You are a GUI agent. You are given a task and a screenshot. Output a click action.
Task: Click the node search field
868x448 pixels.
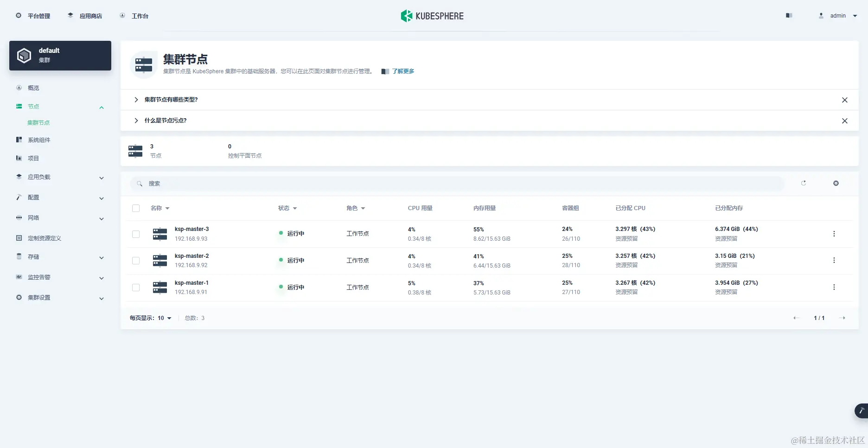coord(457,184)
